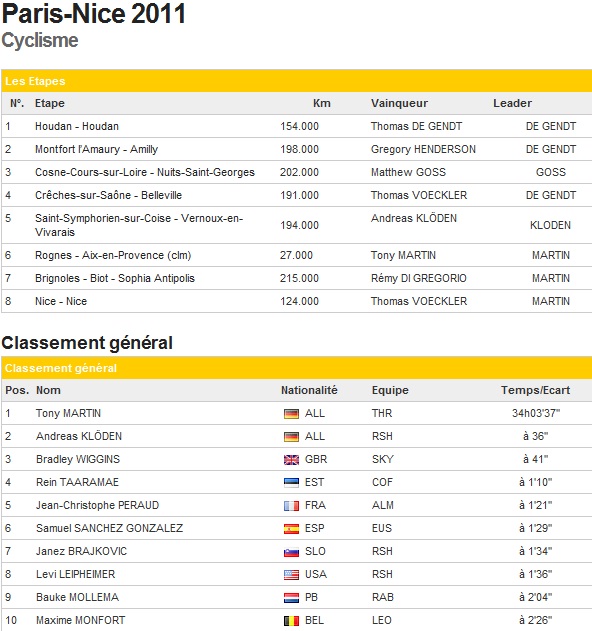Click the Slovenian flag for Janez BRAJKOVIC
592x631 pixels.
tap(291, 552)
